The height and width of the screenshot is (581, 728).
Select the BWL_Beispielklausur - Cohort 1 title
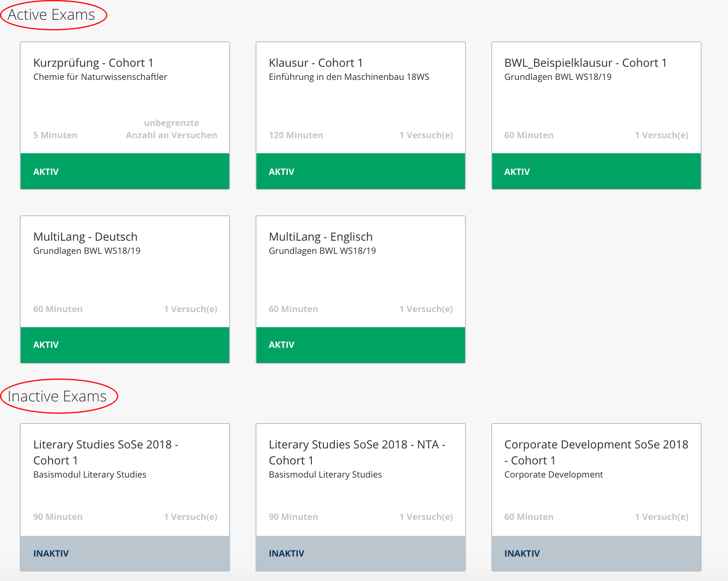[585, 63]
